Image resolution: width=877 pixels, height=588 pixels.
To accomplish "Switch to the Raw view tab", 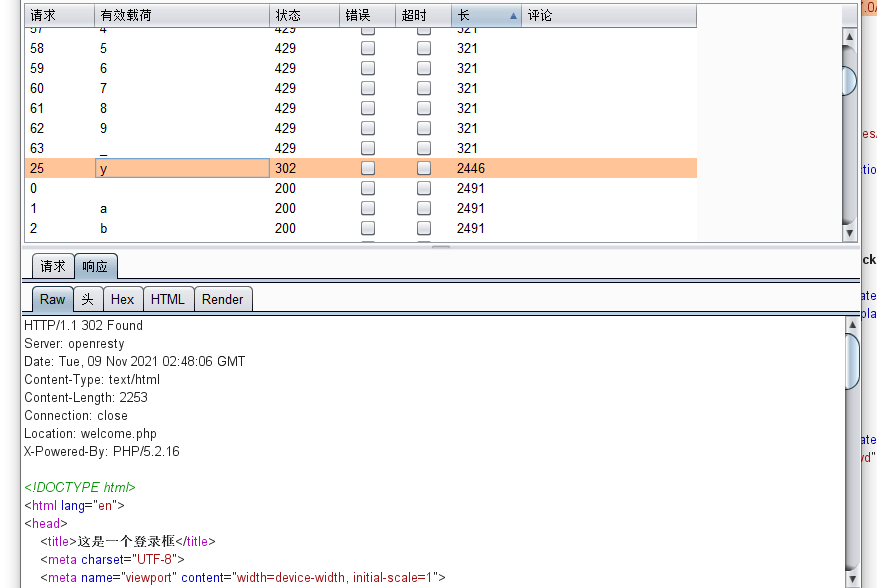I will (53, 299).
